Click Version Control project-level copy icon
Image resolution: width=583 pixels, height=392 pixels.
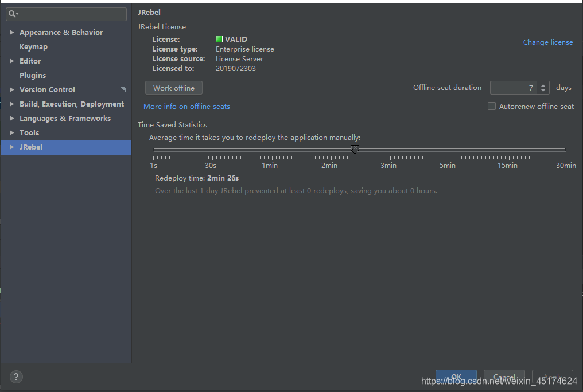(x=123, y=90)
